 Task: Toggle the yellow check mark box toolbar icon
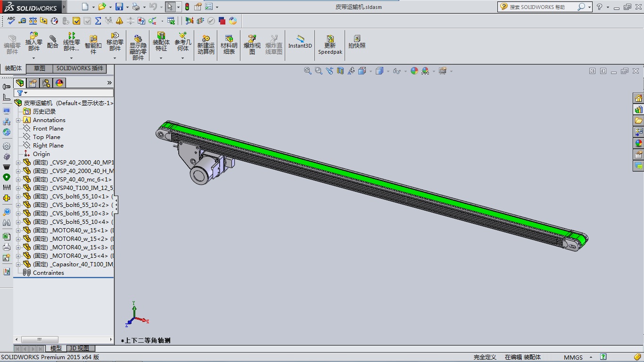tap(76, 21)
